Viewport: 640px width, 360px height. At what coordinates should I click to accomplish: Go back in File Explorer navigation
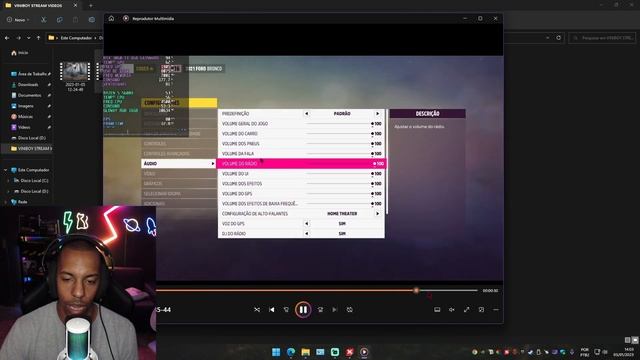(x=7, y=38)
